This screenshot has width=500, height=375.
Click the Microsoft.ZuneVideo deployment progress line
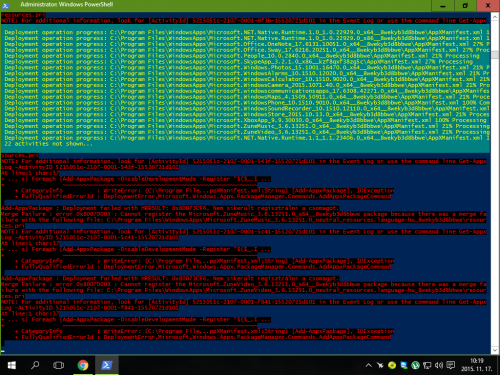click(247, 132)
